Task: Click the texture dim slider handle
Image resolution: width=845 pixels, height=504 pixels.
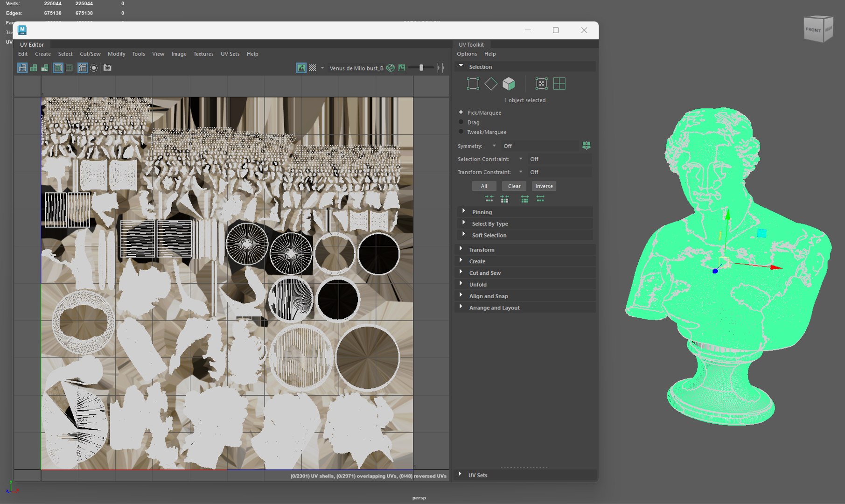Action: 421,68
